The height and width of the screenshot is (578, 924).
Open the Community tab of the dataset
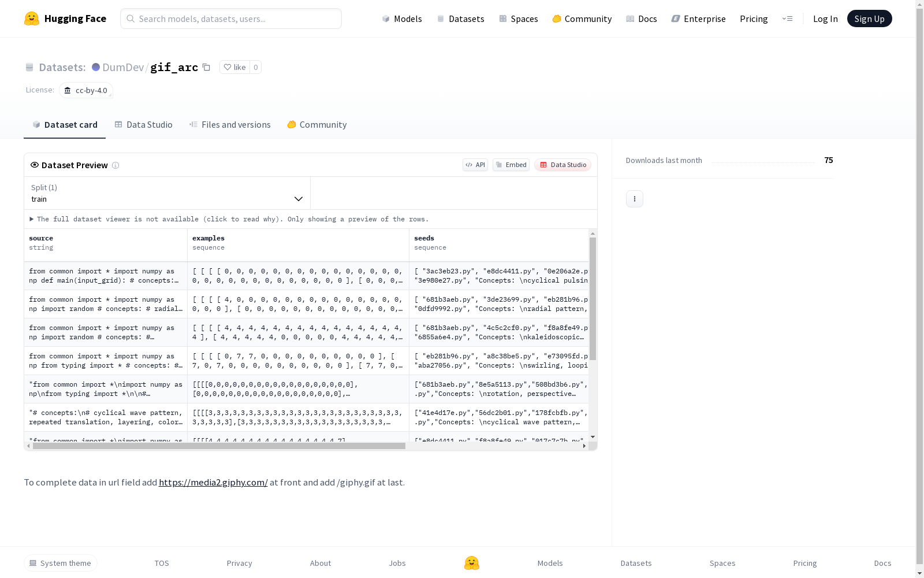pyautogui.click(x=317, y=125)
